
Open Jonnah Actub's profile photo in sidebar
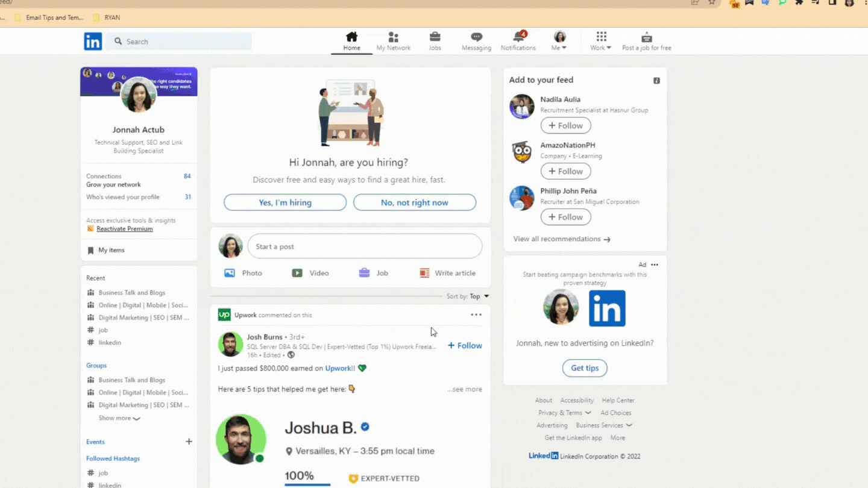139,95
